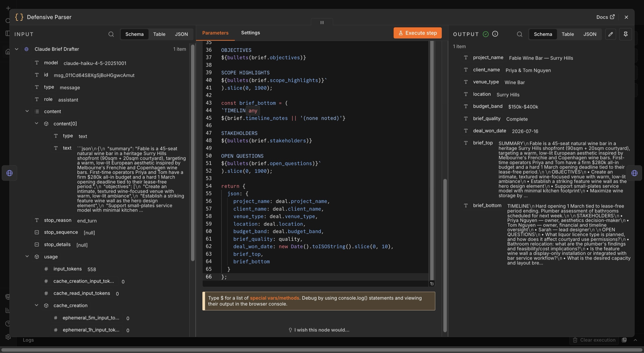Switch INPUT view to Schema
The image size is (644, 353).
(x=134, y=34)
